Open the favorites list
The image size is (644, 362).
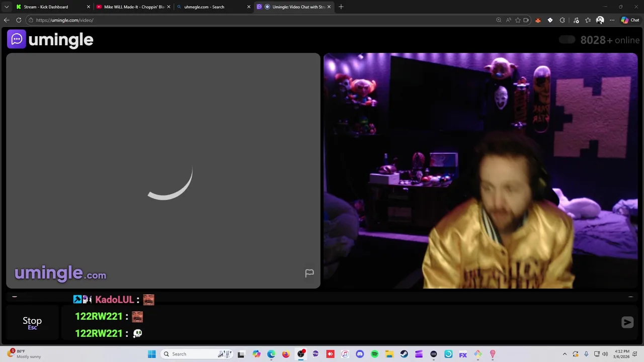point(588,20)
